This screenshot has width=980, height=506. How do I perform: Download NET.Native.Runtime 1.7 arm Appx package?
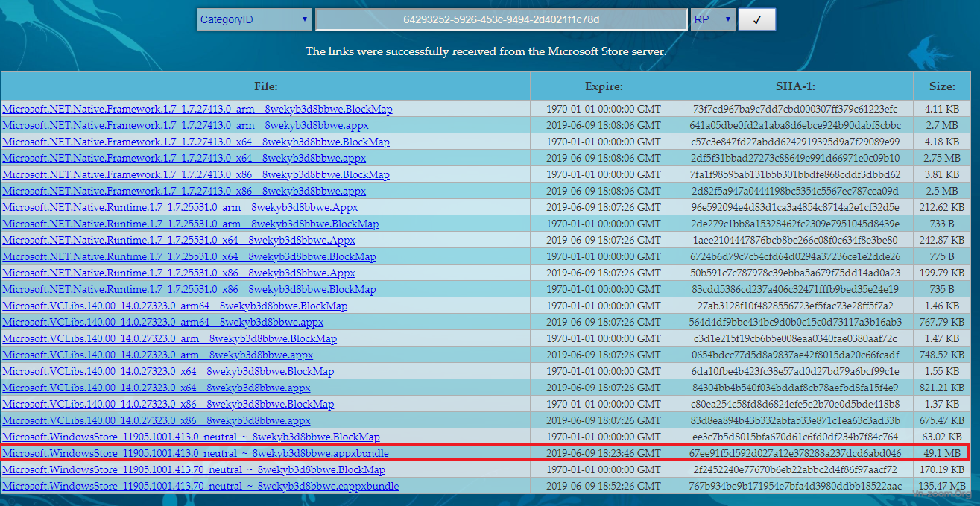point(180,207)
